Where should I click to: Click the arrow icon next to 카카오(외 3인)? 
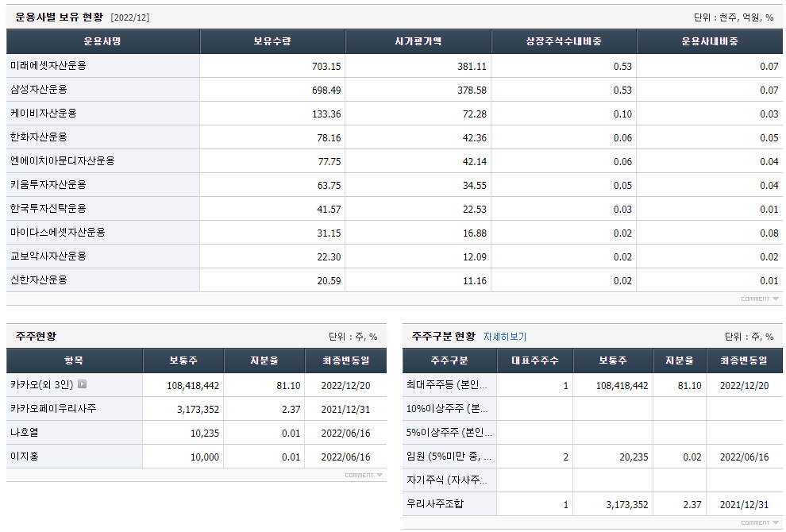pos(83,384)
